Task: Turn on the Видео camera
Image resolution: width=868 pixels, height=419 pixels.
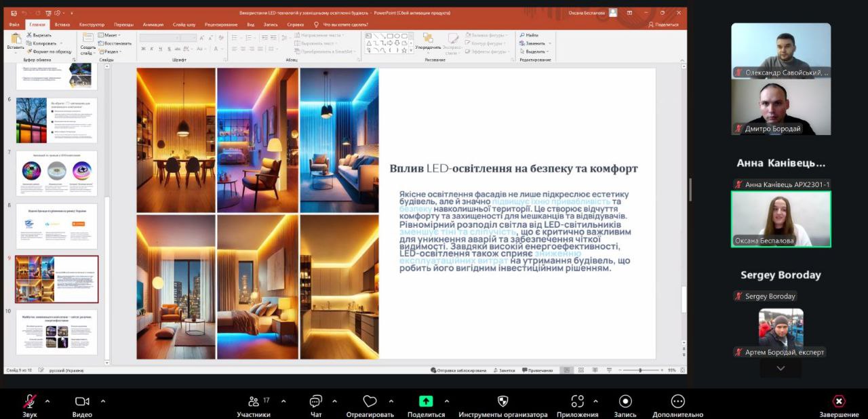Action: 82,401
